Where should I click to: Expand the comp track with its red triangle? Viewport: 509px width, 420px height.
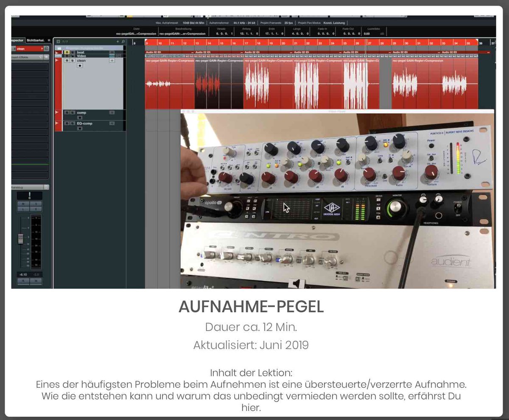click(56, 112)
